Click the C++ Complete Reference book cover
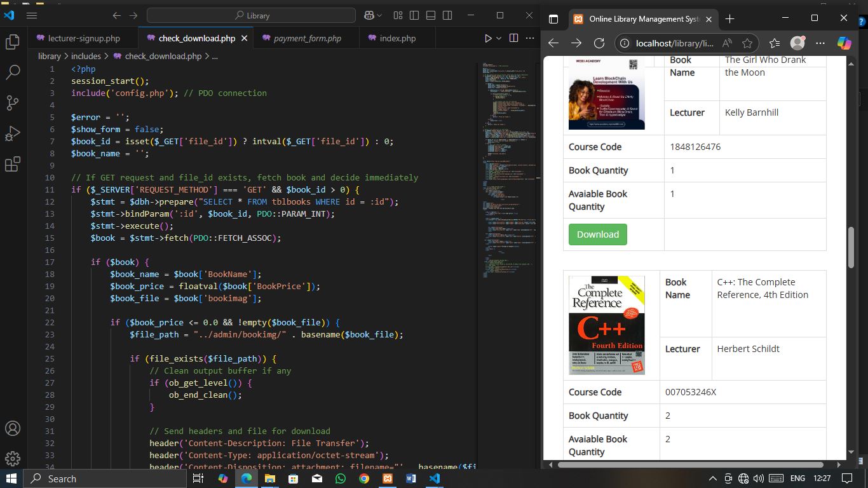Image resolution: width=868 pixels, height=488 pixels. [607, 325]
